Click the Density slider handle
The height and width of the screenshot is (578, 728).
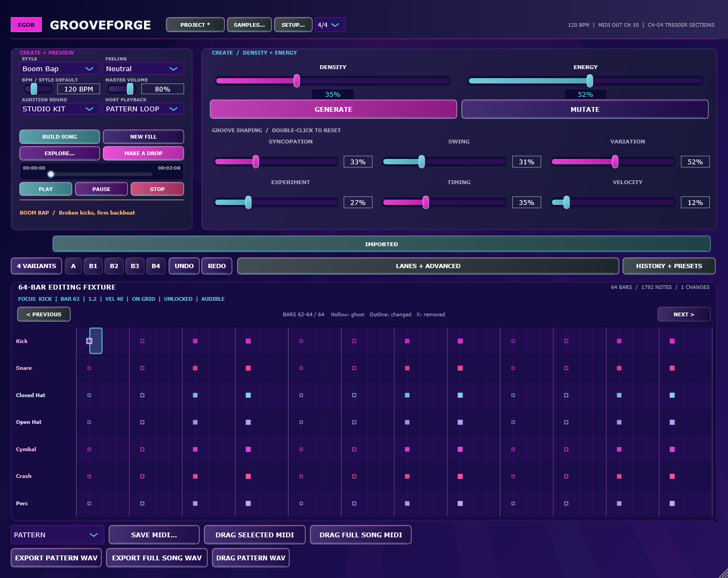(297, 81)
